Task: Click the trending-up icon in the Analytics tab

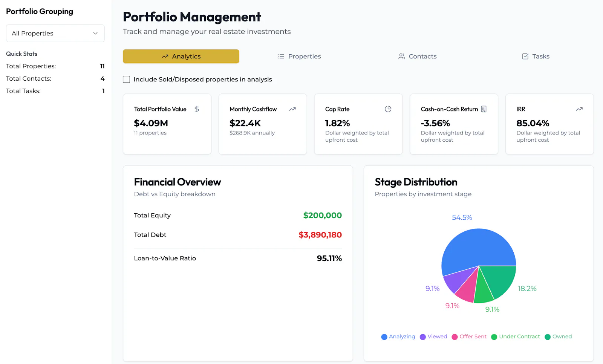Action: click(165, 57)
